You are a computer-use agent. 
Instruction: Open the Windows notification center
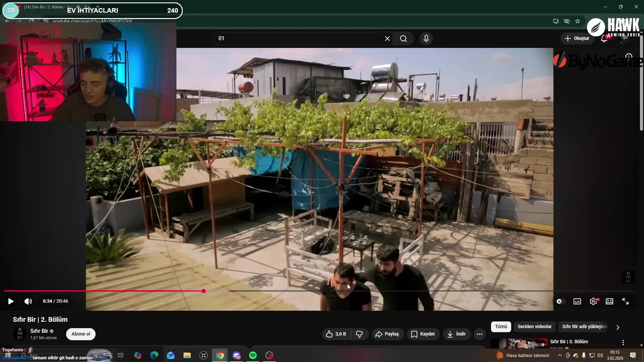click(x=633, y=355)
